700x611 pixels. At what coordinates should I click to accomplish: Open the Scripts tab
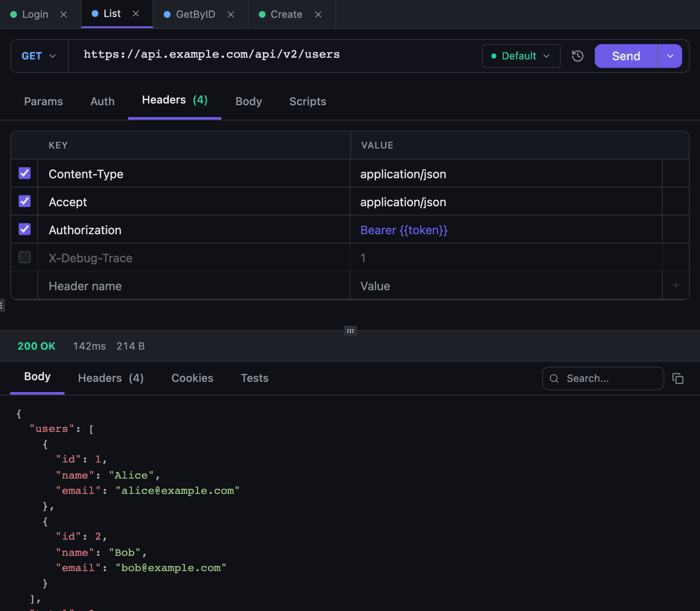tap(308, 101)
